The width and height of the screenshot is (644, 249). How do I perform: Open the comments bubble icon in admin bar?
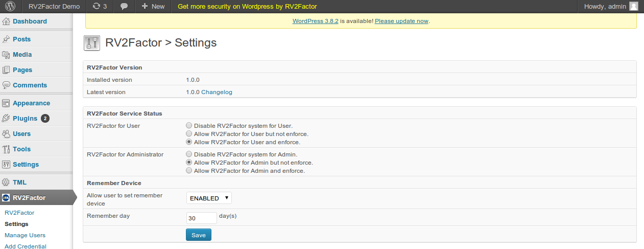pos(124,7)
